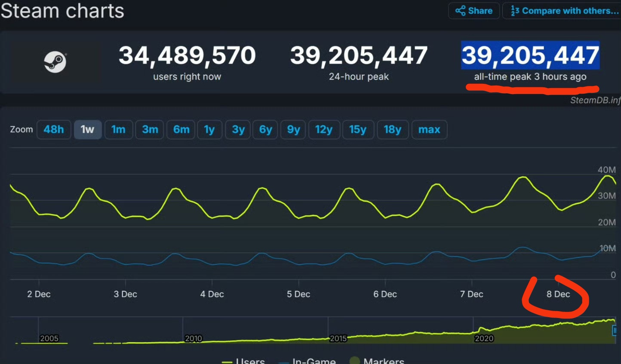Switch zoom to 3m
The image size is (621, 364).
pos(150,129)
